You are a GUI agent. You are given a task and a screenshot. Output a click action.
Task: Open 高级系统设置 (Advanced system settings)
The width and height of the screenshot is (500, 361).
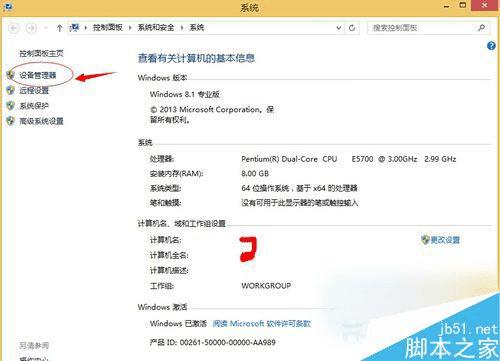tap(41, 121)
